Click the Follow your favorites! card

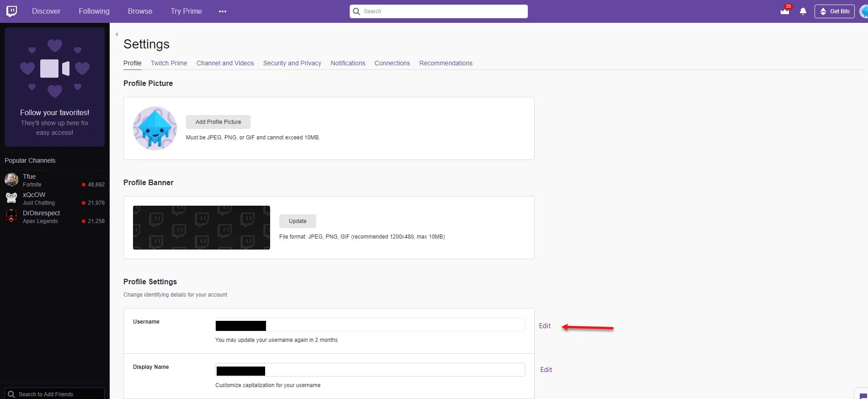[54, 87]
